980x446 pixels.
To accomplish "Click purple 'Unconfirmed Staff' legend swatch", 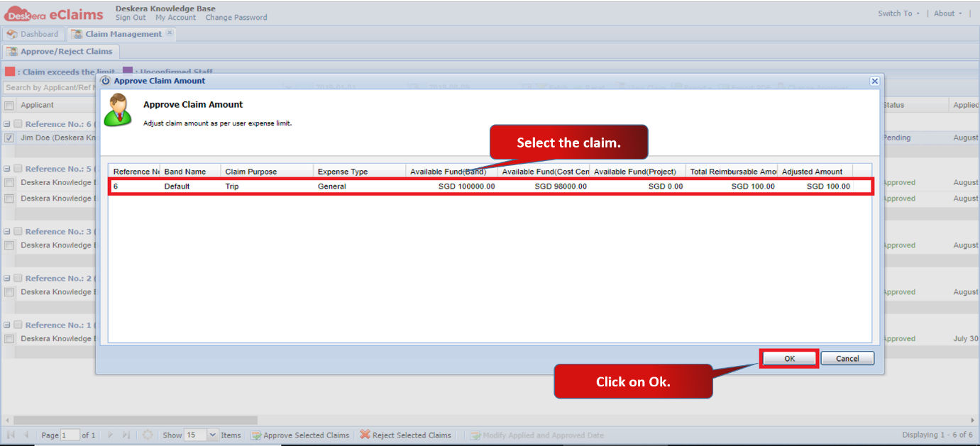I will click(128, 72).
